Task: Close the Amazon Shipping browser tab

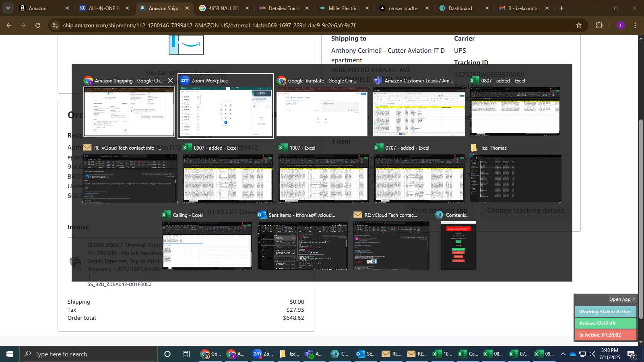Action: pos(187,8)
